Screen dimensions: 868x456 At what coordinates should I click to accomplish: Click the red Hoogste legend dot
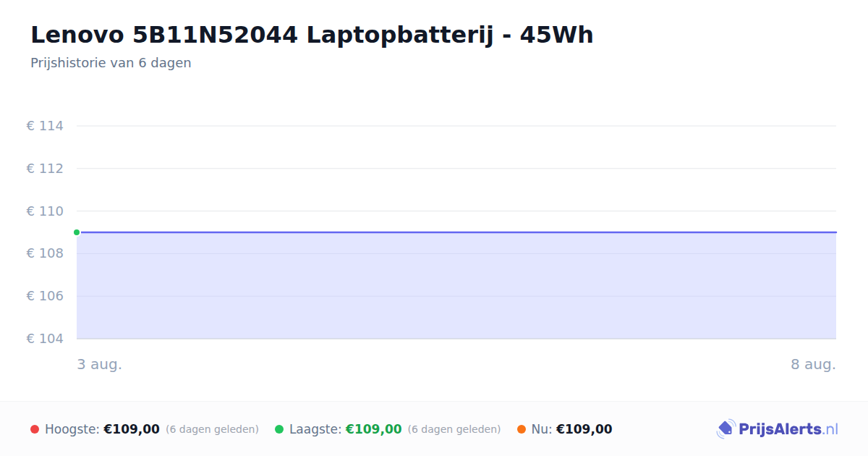(x=35, y=429)
